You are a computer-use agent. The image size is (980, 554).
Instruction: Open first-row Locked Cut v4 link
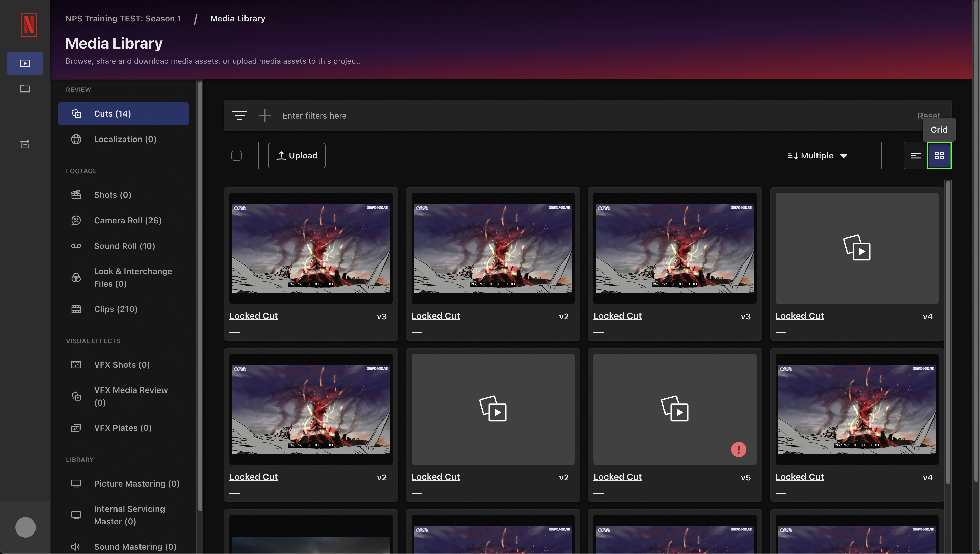pyautogui.click(x=799, y=316)
